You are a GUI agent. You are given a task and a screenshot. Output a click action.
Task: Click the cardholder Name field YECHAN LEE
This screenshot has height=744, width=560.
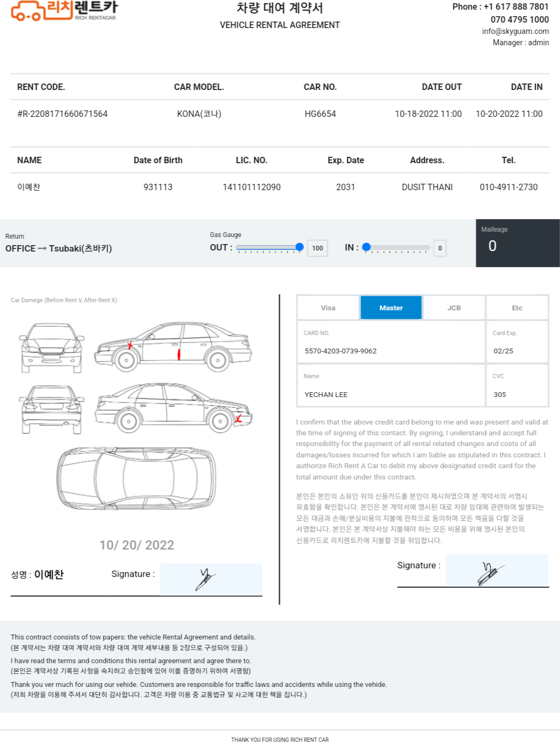pyautogui.click(x=391, y=385)
